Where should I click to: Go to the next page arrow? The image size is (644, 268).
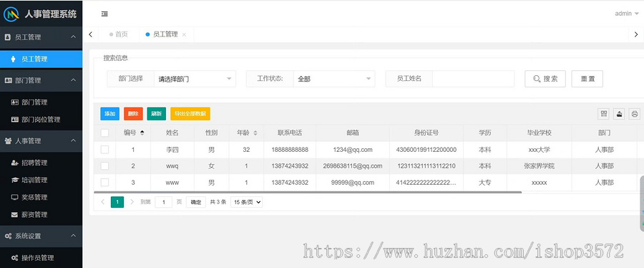[x=132, y=202]
